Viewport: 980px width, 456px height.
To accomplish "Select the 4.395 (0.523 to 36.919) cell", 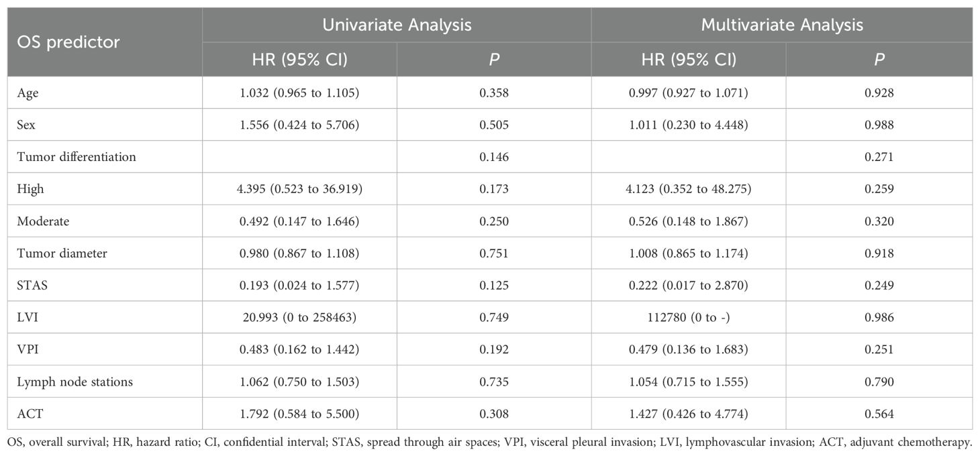I will tap(299, 189).
